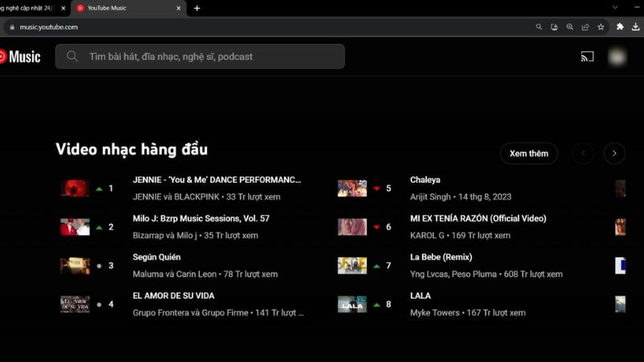This screenshot has height=362, width=644.
Task: Play the Chaleya video
Action: [x=425, y=179]
